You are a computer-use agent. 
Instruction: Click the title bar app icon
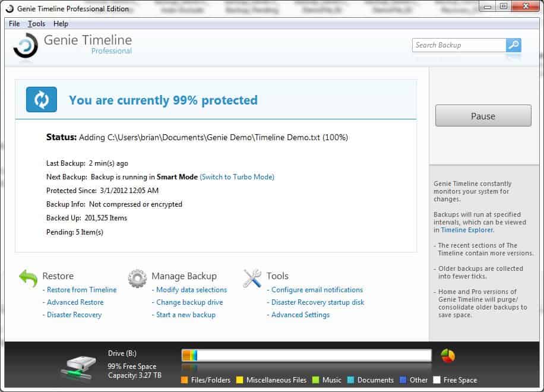click(10, 9)
